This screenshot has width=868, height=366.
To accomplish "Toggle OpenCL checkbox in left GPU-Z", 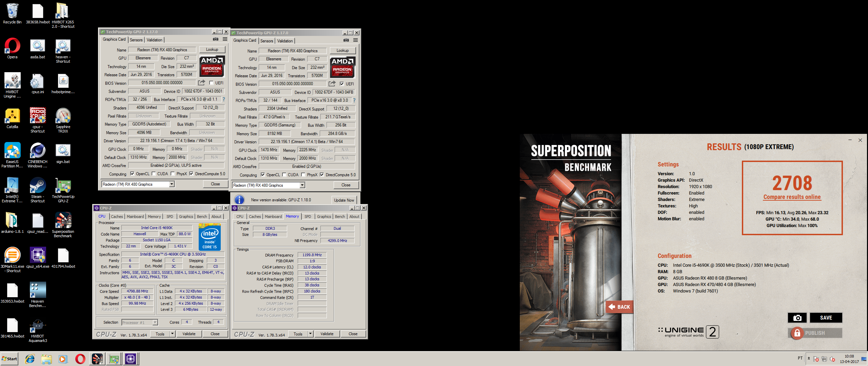I will point(132,174).
